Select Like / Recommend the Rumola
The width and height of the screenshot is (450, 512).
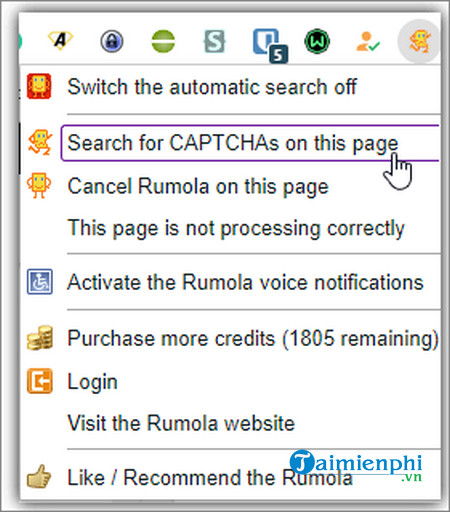pyautogui.click(x=210, y=478)
